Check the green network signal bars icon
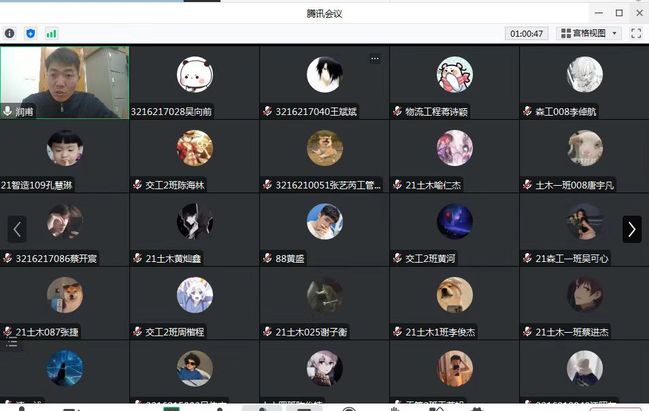Viewport: 649px width, 411px height. tap(51, 34)
